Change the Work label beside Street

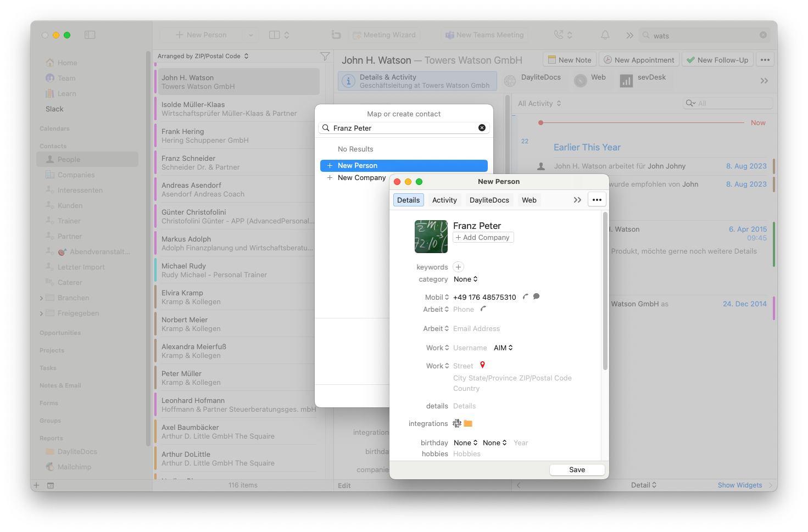[437, 366]
